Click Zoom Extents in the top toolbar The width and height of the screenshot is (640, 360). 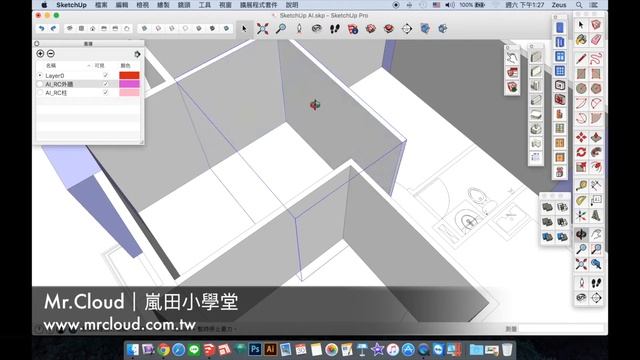(262, 29)
